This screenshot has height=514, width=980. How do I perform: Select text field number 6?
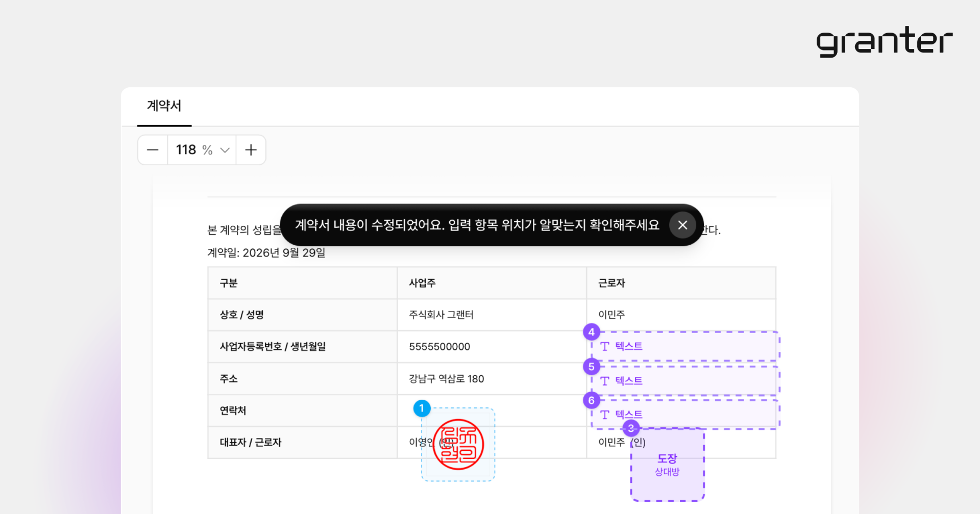click(x=685, y=414)
